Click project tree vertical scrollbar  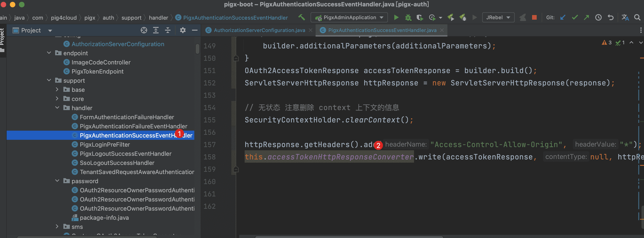pyautogui.click(x=198, y=49)
